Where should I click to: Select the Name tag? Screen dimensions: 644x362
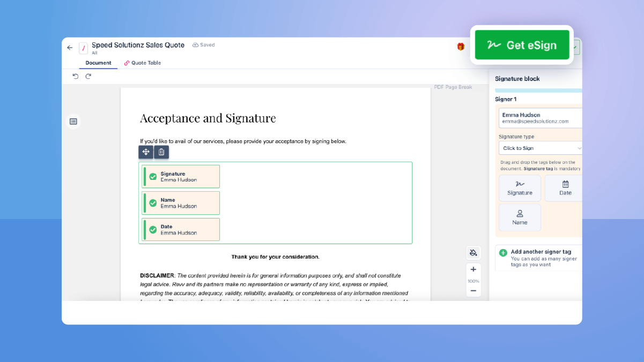coord(520,217)
